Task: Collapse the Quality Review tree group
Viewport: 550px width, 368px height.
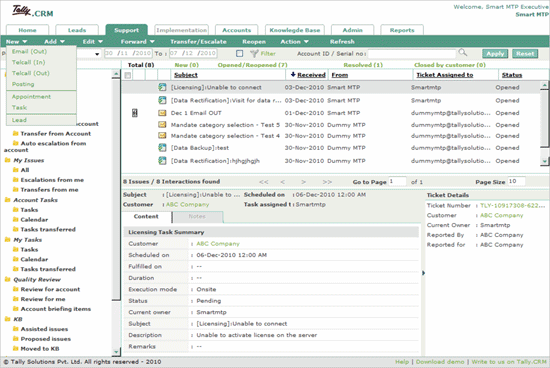Action: 33,280
